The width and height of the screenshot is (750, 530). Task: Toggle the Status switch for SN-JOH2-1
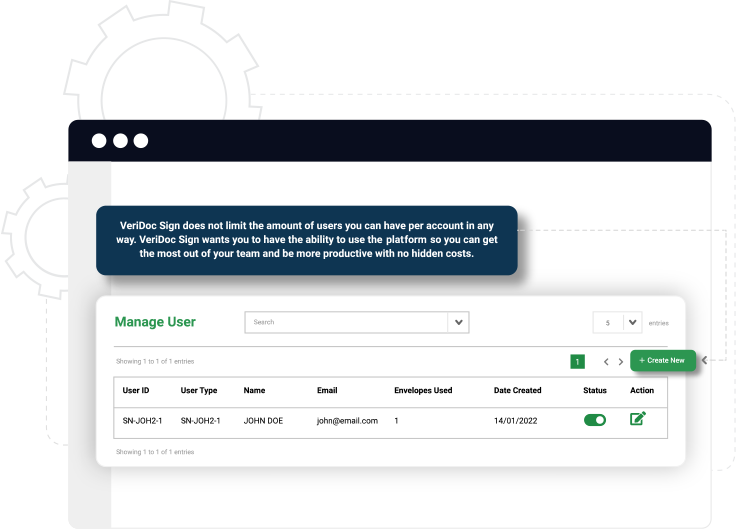tap(595, 420)
